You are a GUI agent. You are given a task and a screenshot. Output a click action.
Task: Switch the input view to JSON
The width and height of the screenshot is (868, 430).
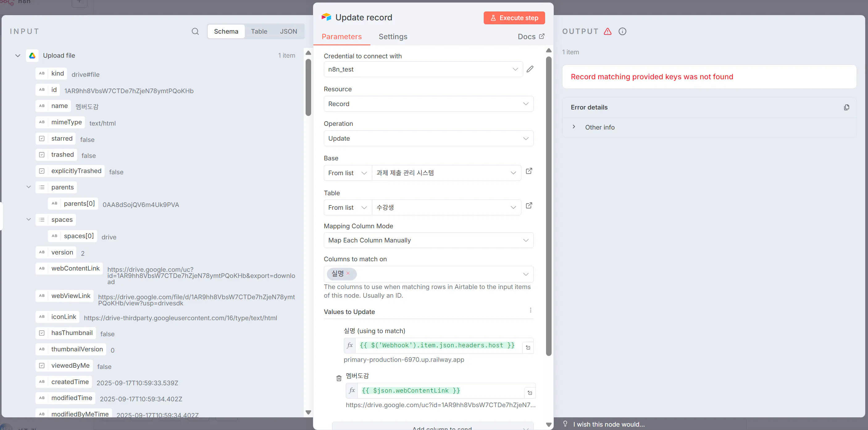click(288, 31)
